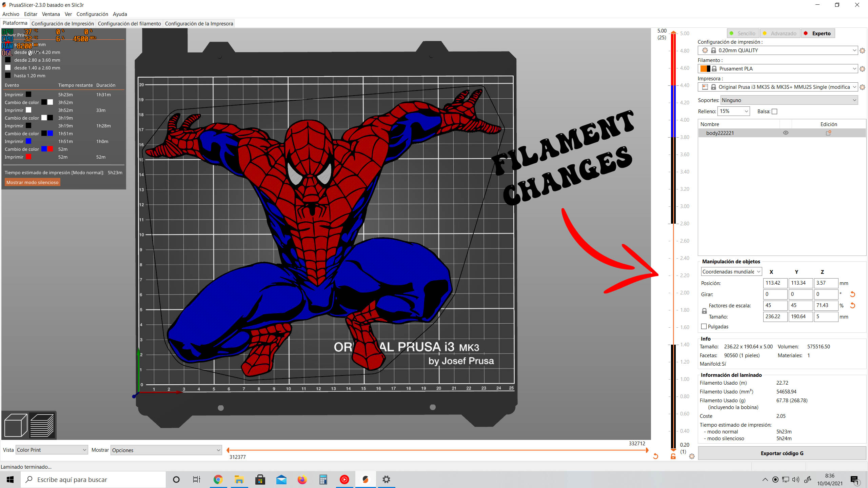The height and width of the screenshot is (488, 868).
Task: Open the Relleno 15% dropdown
Action: tap(734, 111)
